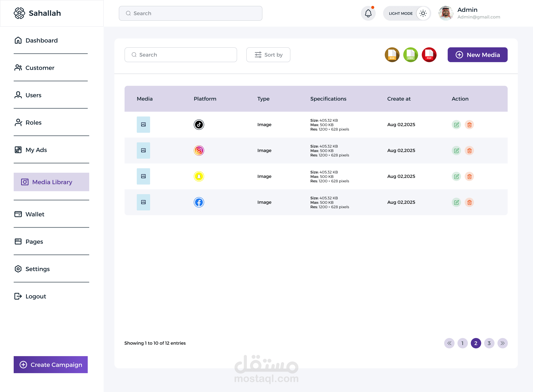Viewport: 533px width, 392px height.
Task: Select Settings in the sidebar
Action: (38, 269)
